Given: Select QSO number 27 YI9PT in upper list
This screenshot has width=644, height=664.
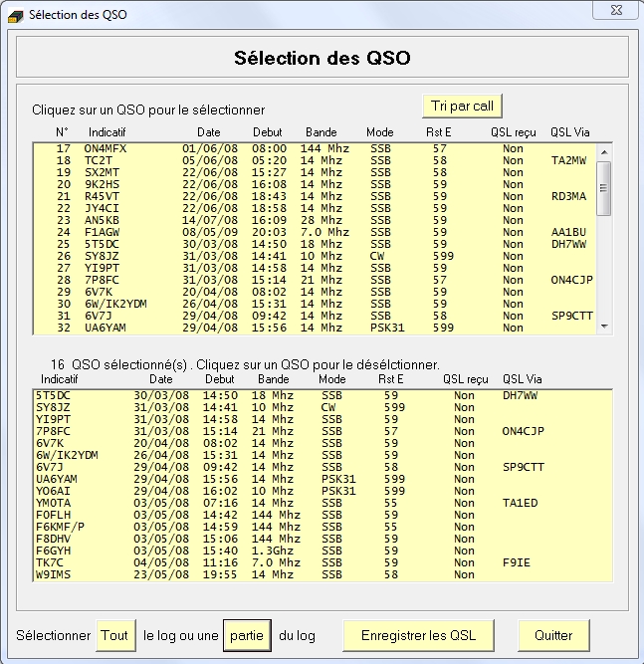Looking at the screenshot, I should [315, 268].
